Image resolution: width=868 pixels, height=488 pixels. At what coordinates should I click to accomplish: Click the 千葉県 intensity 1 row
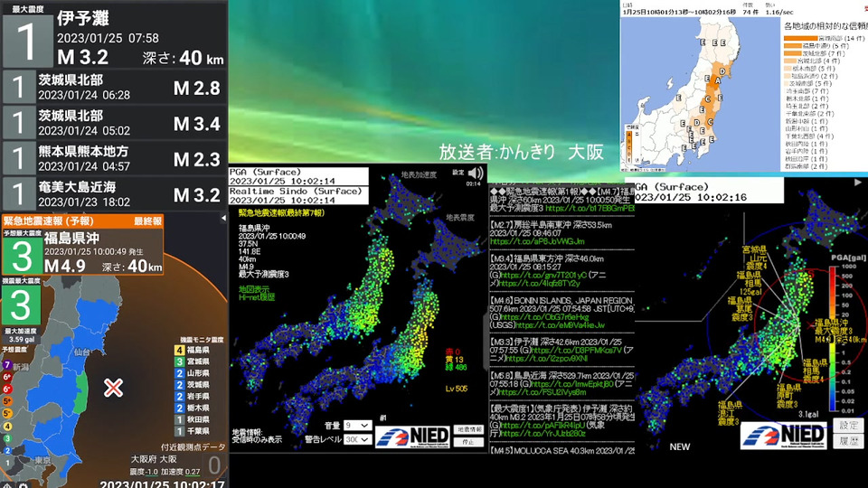pos(193,431)
